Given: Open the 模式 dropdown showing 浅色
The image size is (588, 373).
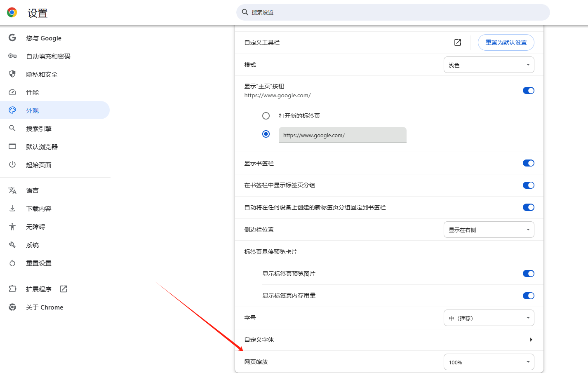Looking at the screenshot, I should [489, 65].
